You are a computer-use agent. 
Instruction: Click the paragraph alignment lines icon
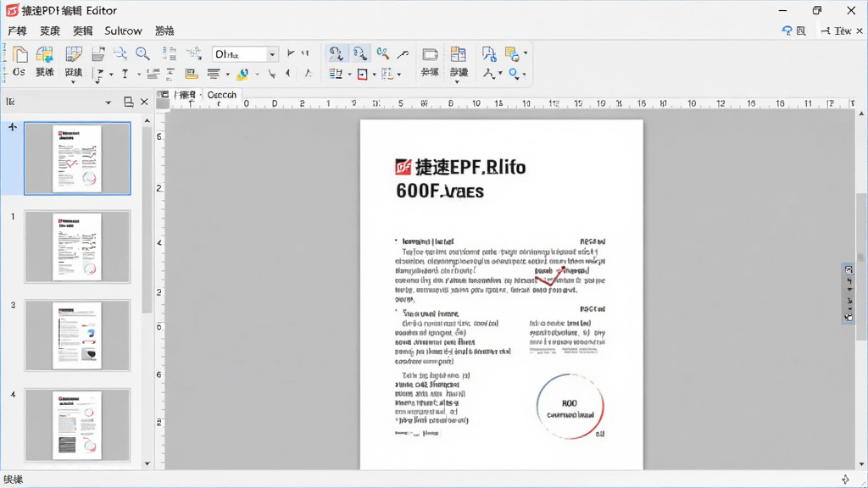[214, 74]
